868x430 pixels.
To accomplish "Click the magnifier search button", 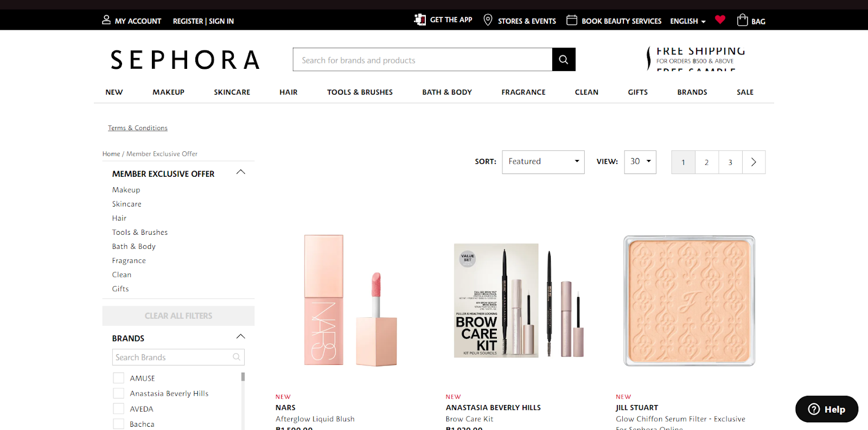I will [564, 60].
